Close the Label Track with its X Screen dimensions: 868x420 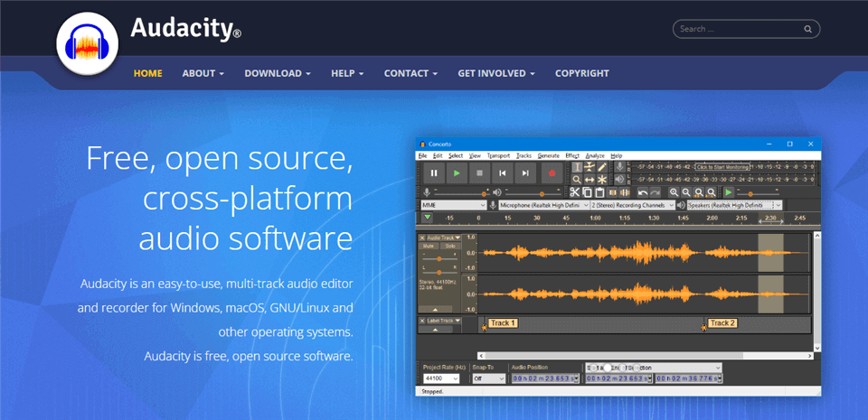pyautogui.click(x=422, y=321)
